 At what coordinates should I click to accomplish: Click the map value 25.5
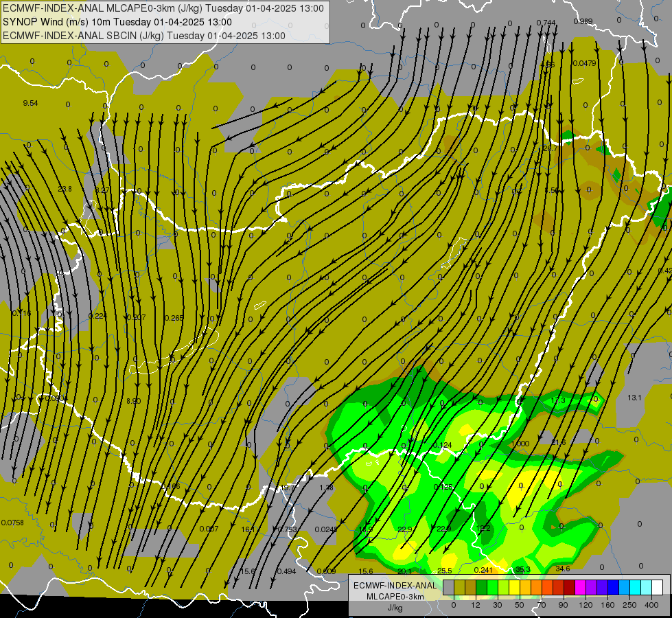pyautogui.click(x=444, y=571)
